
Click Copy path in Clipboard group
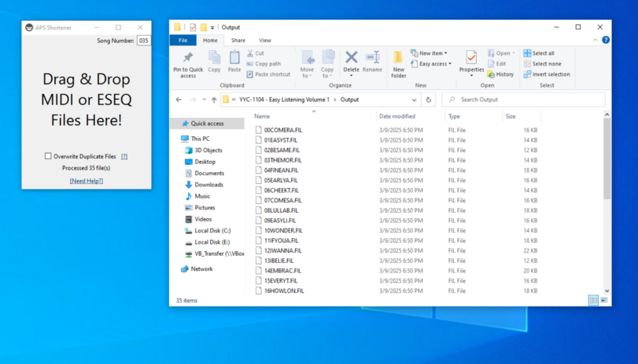pos(263,64)
